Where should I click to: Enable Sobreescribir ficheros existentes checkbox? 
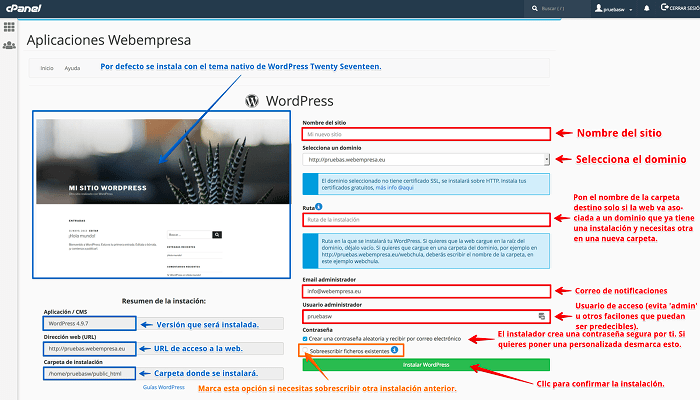305,351
